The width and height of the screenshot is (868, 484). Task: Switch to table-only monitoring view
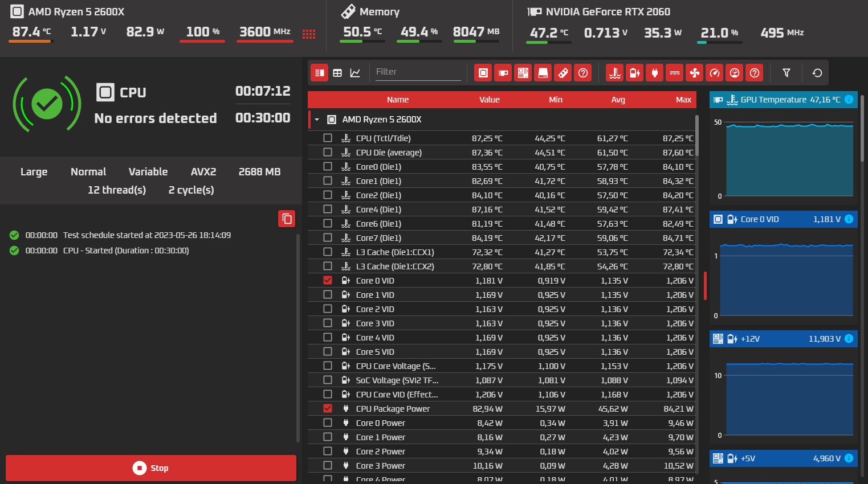[337, 73]
